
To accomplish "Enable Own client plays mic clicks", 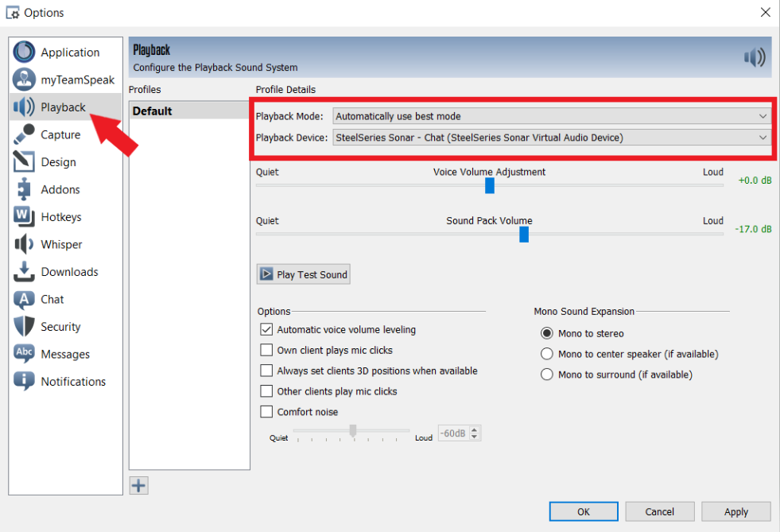I will point(266,350).
